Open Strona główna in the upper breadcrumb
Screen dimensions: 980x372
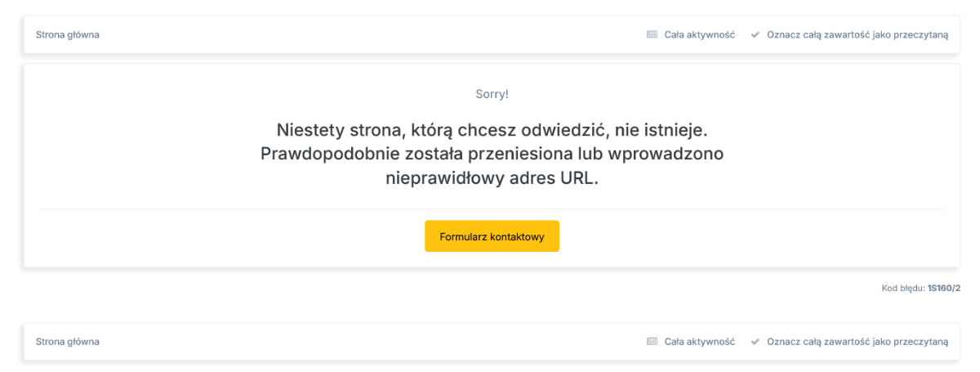point(68,35)
